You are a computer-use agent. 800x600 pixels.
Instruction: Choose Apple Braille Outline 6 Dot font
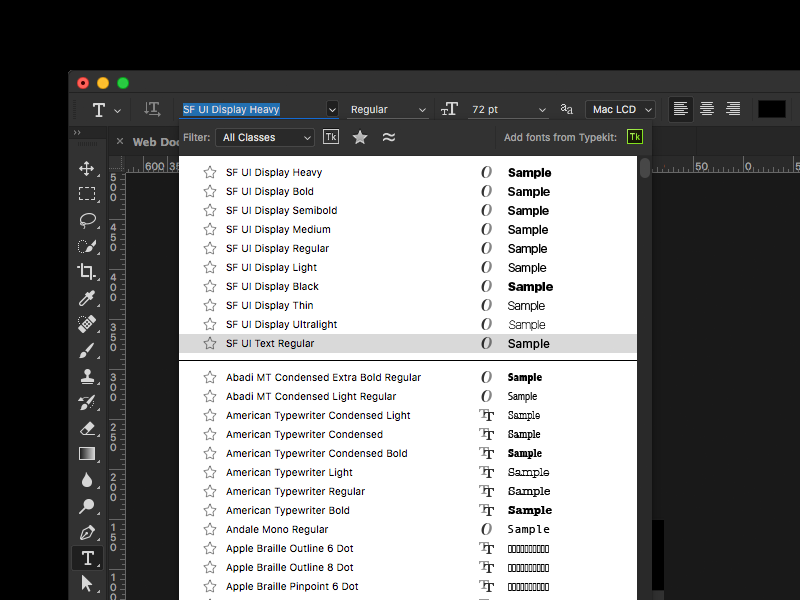coord(408,548)
